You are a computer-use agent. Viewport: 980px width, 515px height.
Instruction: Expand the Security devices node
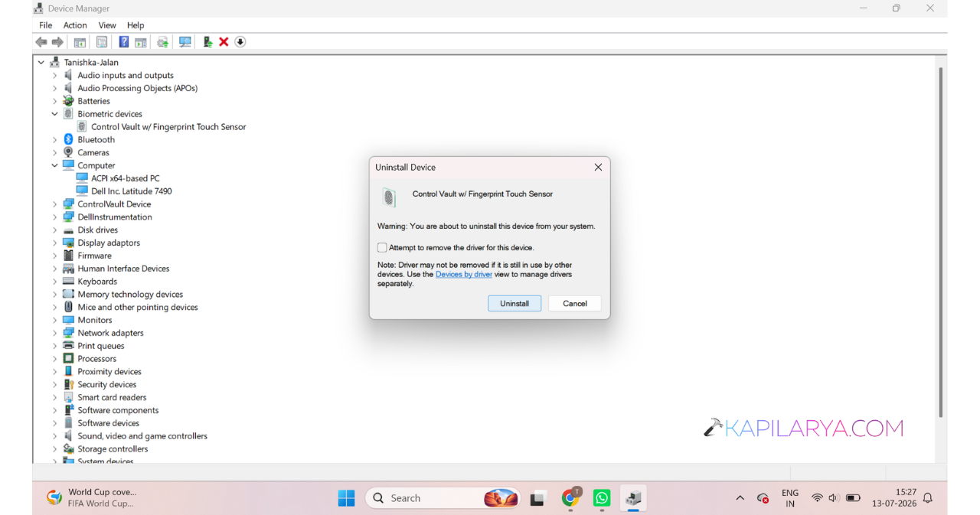[54, 384]
